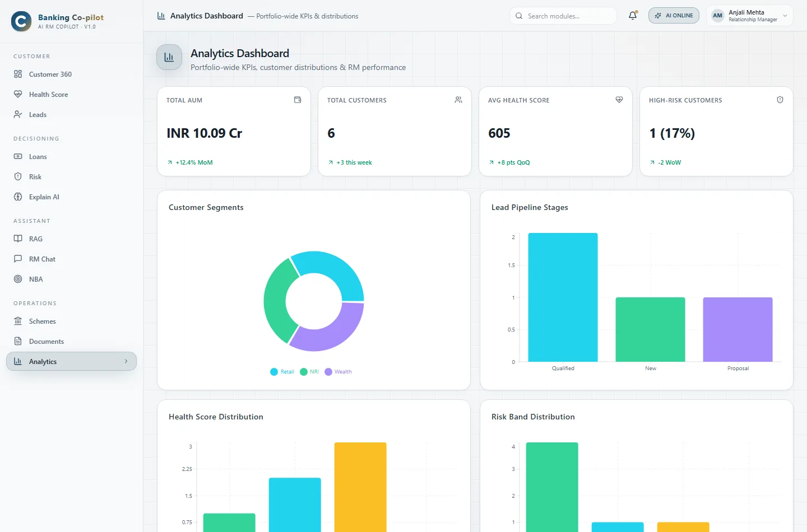Click the RM Chat bubble icon
Screen dimensions: 807x532
pos(18,259)
